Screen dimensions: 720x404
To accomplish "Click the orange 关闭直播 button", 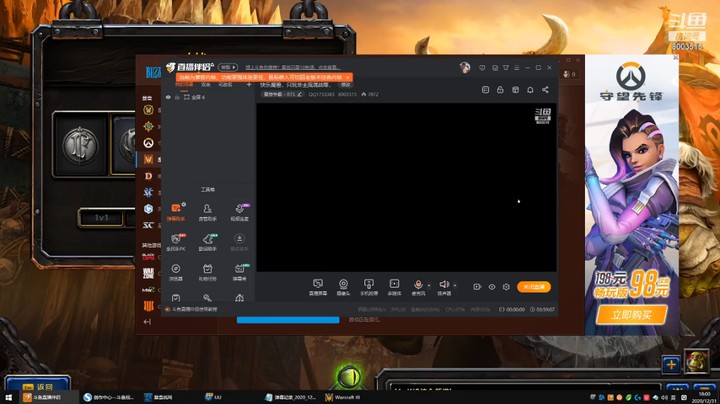I will pos(534,287).
